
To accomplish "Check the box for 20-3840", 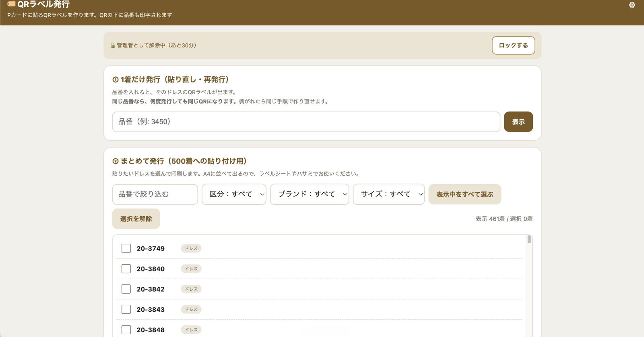I will 126,269.
